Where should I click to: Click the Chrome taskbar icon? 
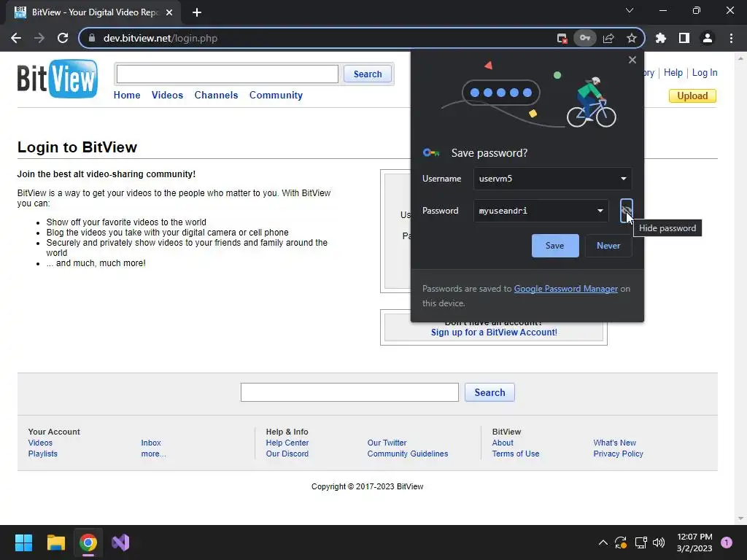coord(88,542)
